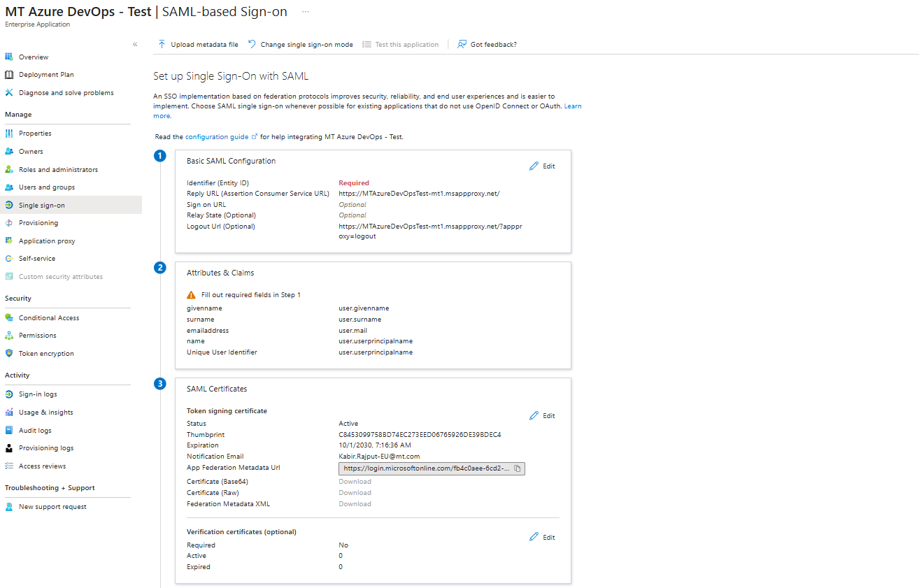The height and width of the screenshot is (588, 919).
Task: Click the Unique User Identifier claim label
Action: tap(222, 352)
